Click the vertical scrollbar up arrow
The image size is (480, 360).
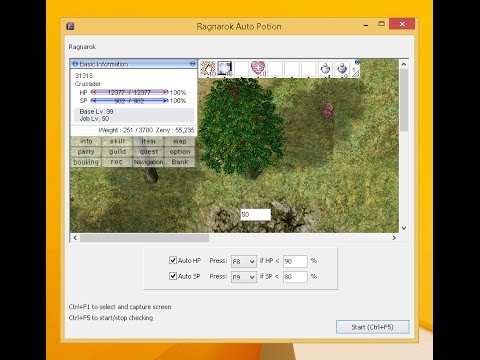[404, 64]
